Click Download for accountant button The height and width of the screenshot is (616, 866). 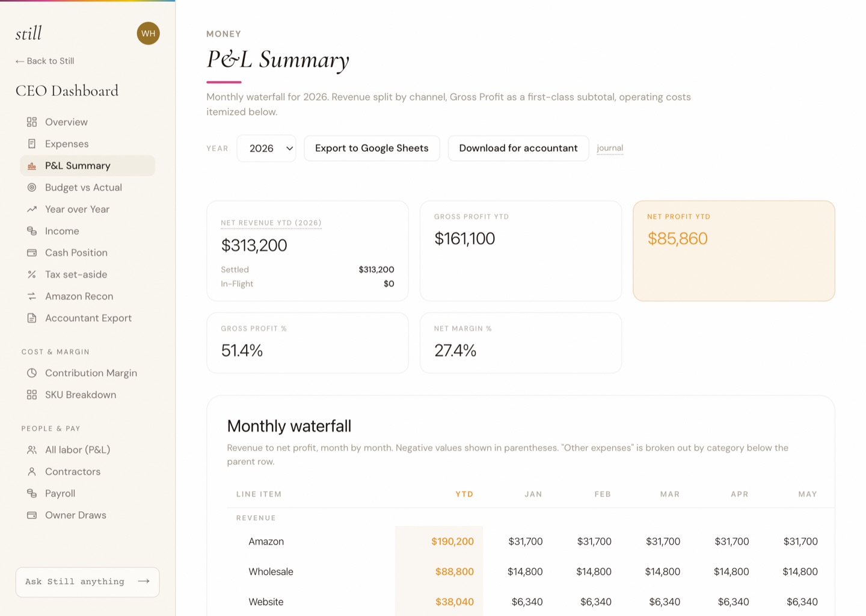(518, 148)
